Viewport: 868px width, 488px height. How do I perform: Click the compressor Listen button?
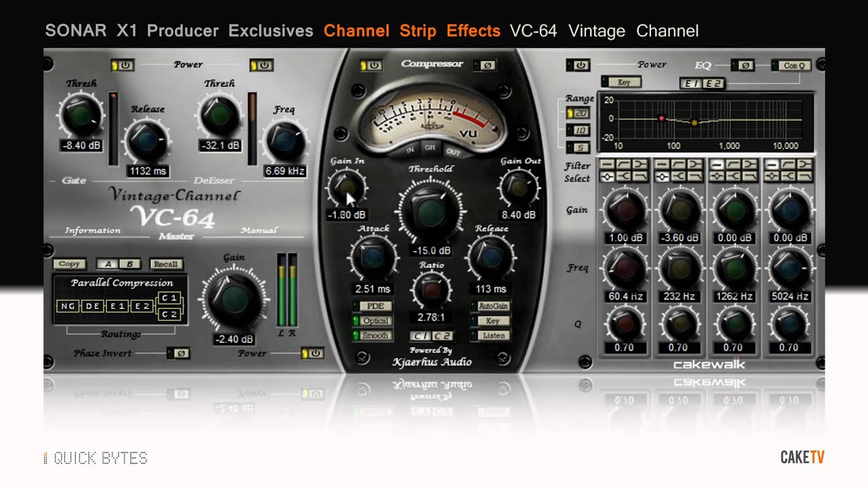[490, 335]
